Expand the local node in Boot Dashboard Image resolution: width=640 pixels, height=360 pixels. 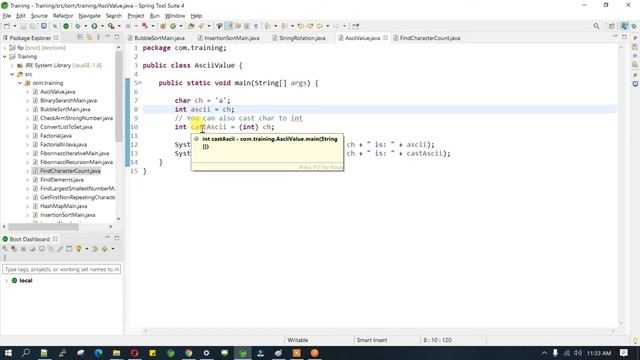[6, 281]
